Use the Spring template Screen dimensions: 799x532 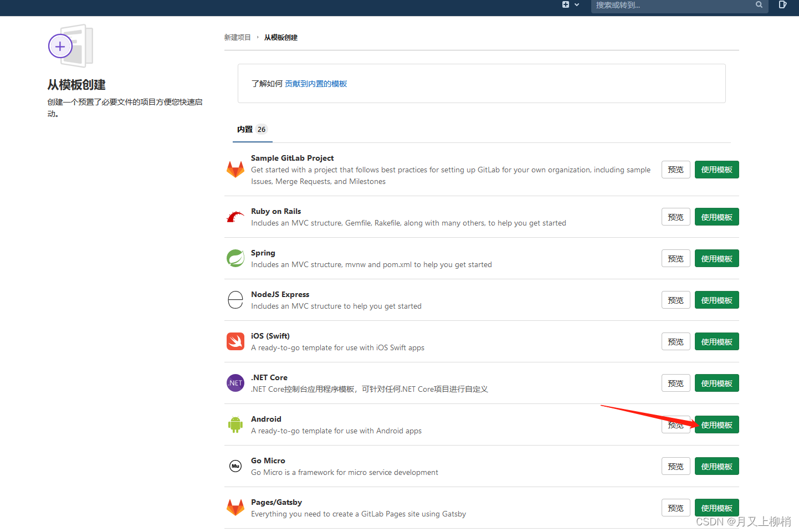point(717,259)
